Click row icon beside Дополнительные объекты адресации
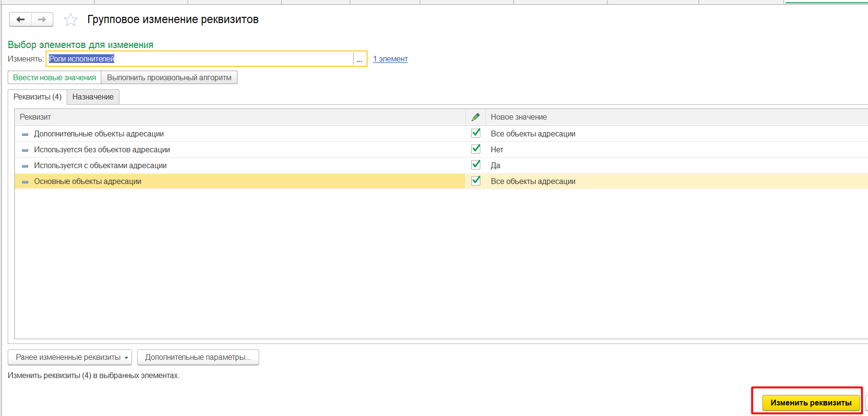 (x=25, y=135)
